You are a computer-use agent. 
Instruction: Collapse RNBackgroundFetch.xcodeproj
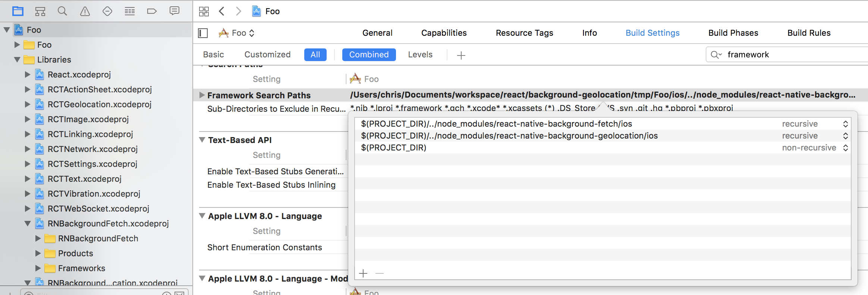(x=28, y=223)
